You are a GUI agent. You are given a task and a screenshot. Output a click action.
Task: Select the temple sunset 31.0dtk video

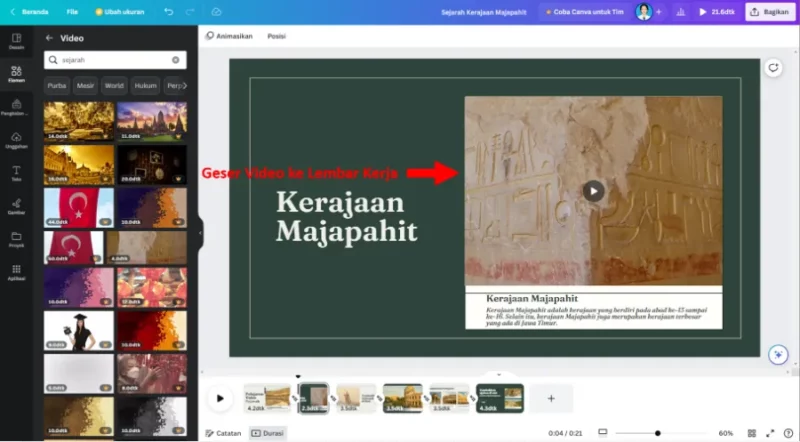click(x=152, y=121)
